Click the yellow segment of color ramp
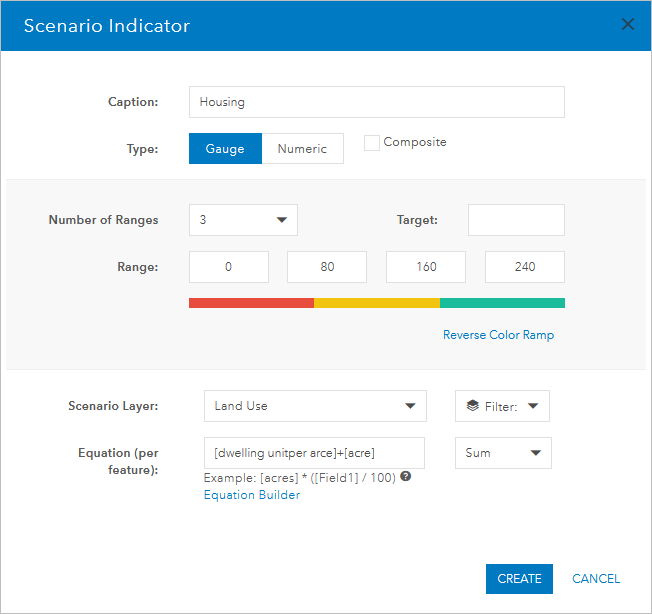This screenshot has height=614, width=652. [376, 303]
